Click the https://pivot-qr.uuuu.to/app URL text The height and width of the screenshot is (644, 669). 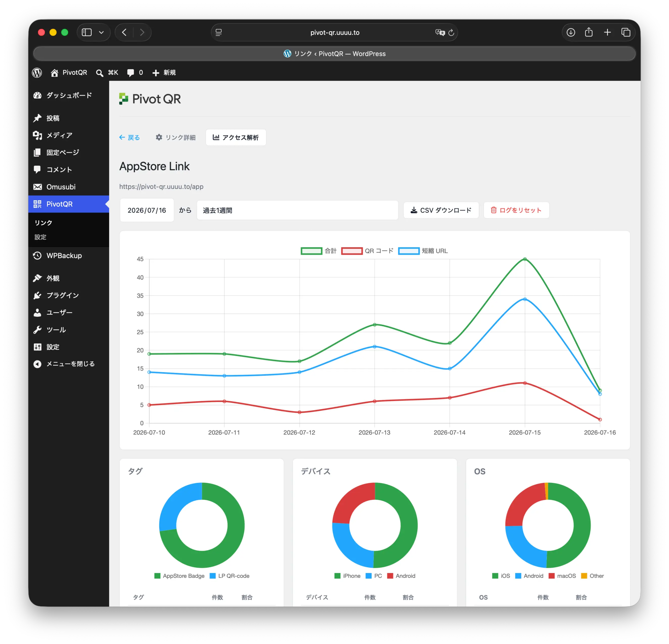pos(161,187)
